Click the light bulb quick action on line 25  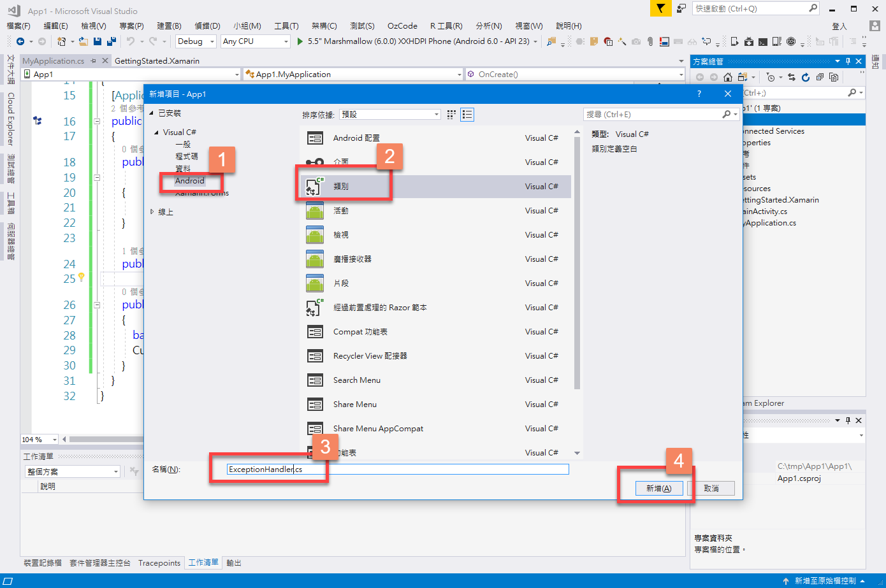click(82, 277)
